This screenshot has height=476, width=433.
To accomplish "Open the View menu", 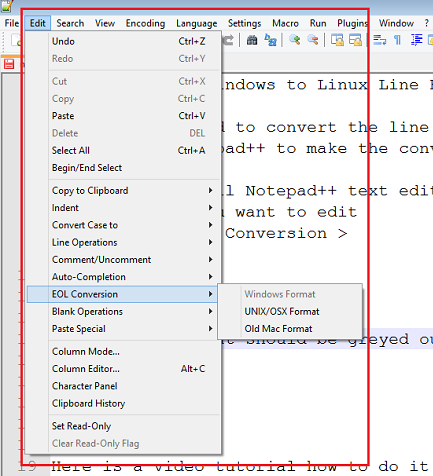I will (105, 23).
